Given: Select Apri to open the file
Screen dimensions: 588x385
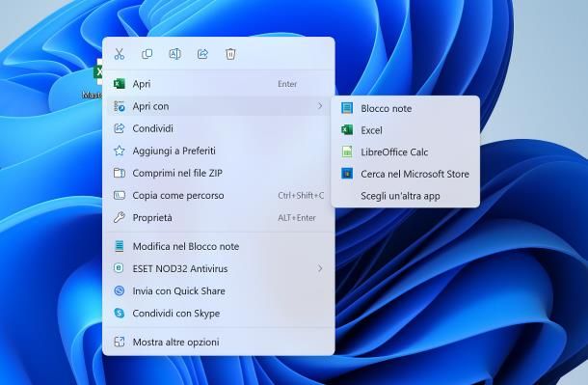Looking at the screenshot, I should 218,84.
